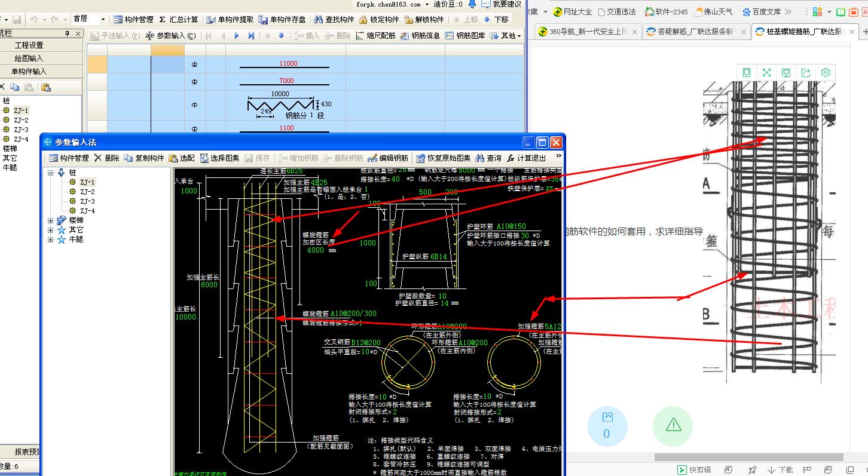Expand dialog toolbar overflow chevron
The image size is (868, 476).
558,156
